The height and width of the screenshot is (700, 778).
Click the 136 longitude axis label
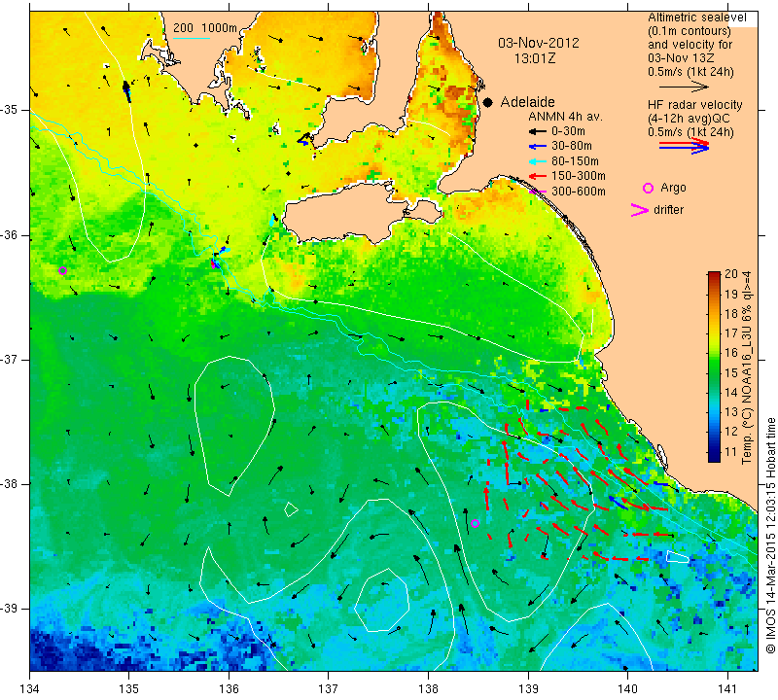click(x=229, y=689)
